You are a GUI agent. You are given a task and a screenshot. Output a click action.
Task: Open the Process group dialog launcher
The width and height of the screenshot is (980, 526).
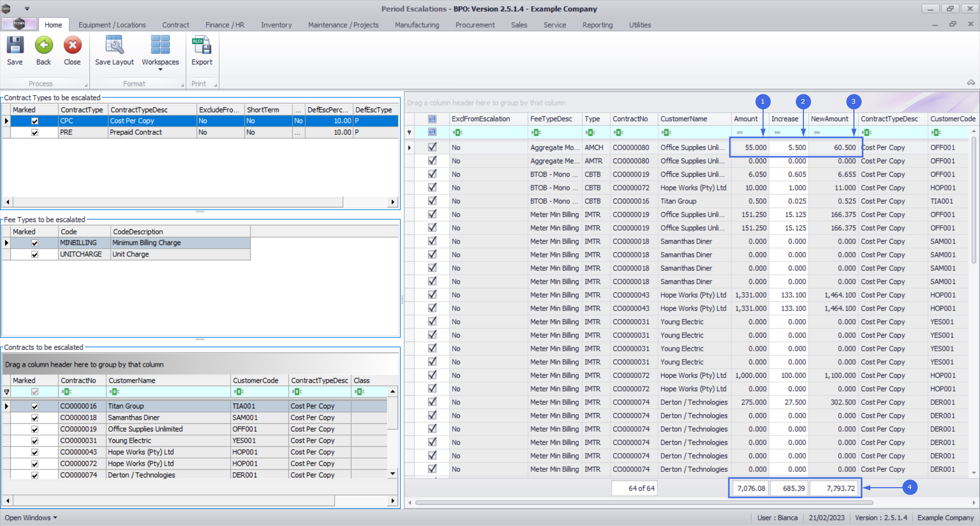click(86, 85)
